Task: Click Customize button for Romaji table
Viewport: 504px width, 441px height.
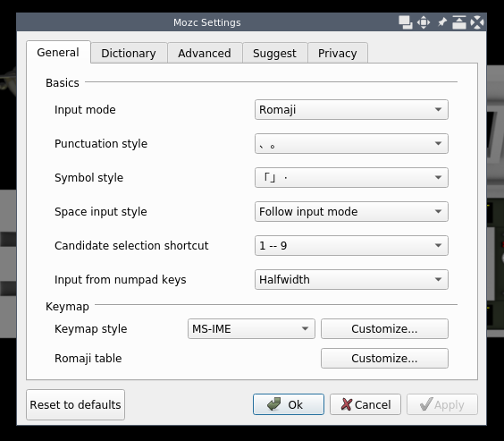Action: click(384, 359)
